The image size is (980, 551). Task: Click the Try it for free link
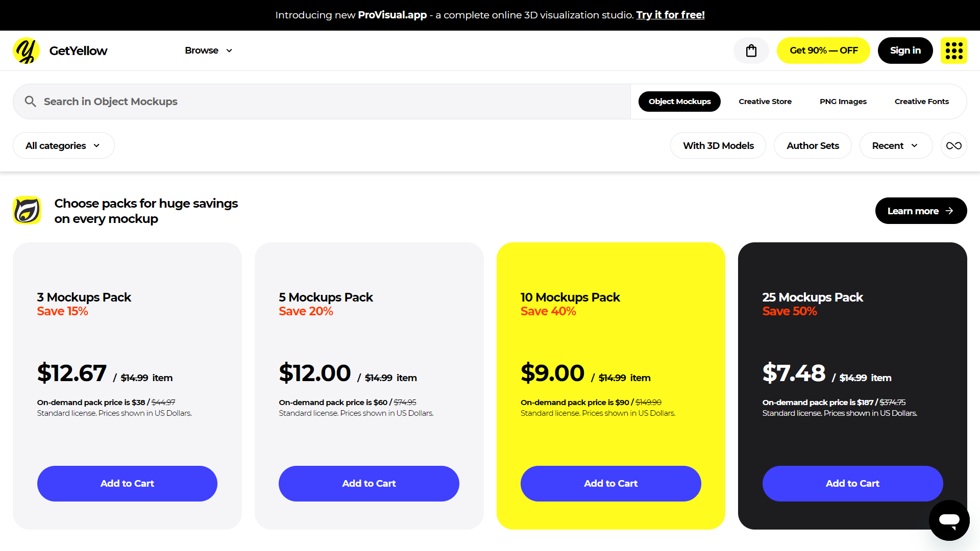pyautogui.click(x=670, y=15)
